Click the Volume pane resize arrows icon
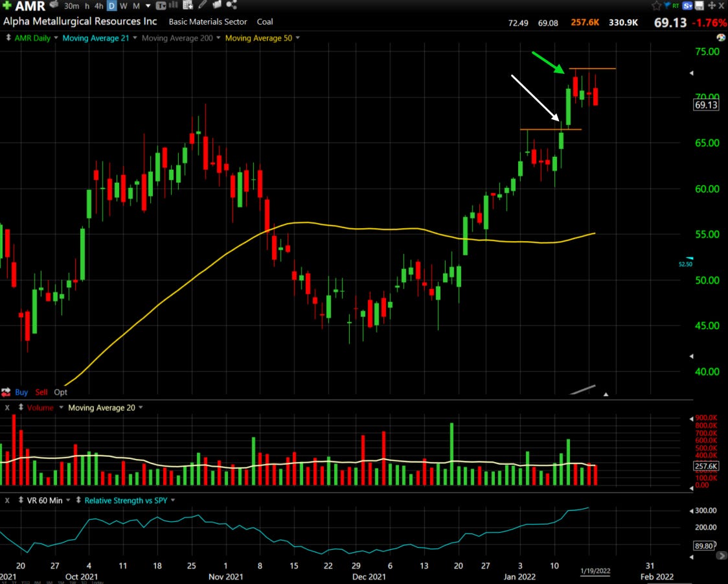Viewport: 728px width, 584px height. click(x=21, y=408)
